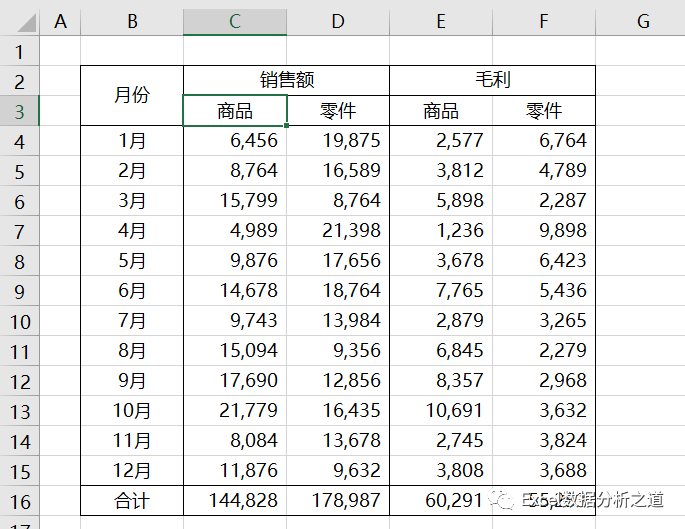Select cell with value 2,968
Screen dimensions: 685x529
pos(544,381)
